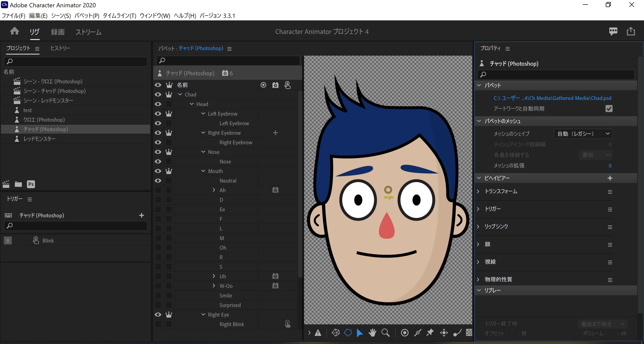Uncheck auto sync with artwork checkbox
Image resolution: width=644 pixels, height=344 pixels.
(609, 109)
